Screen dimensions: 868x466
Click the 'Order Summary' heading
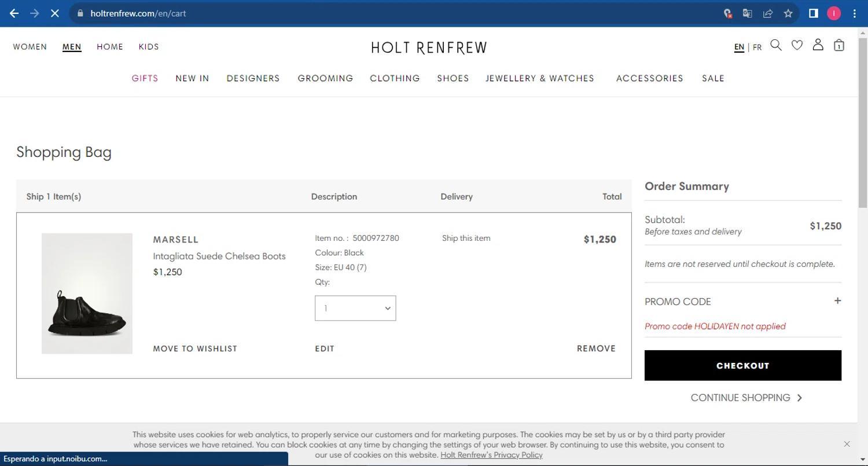pos(687,186)
